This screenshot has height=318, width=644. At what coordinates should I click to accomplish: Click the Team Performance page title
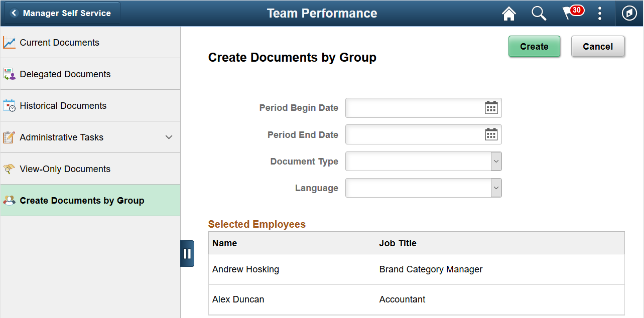pyautogui.click(x=322, y=14)
